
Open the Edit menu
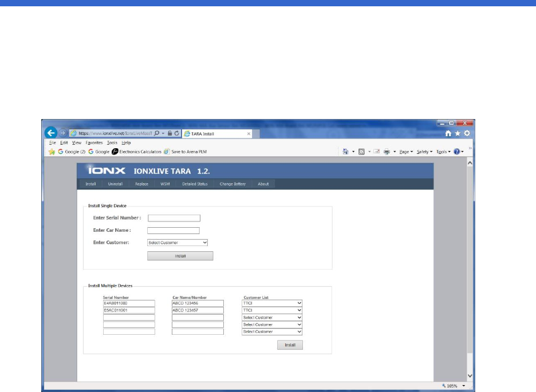point(64,142)
